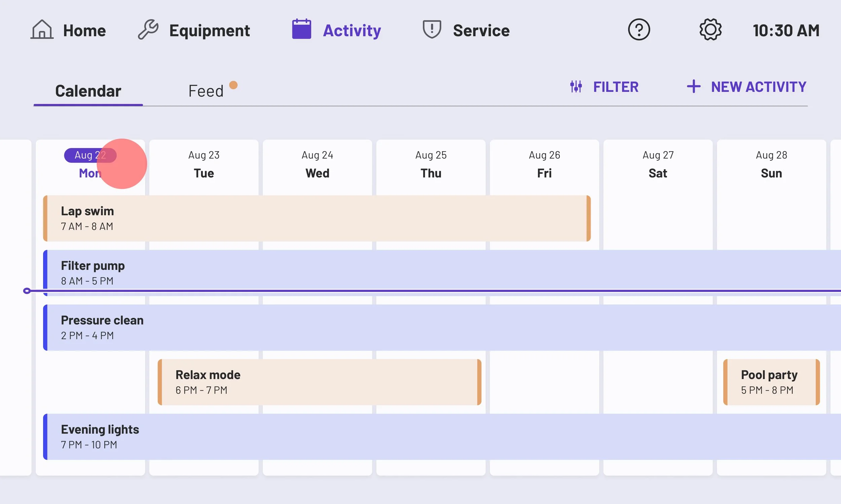Select the Calendar tab
The height and width of the screenshot is (504, 841).
pyautogui.click(x=88, y=91)
